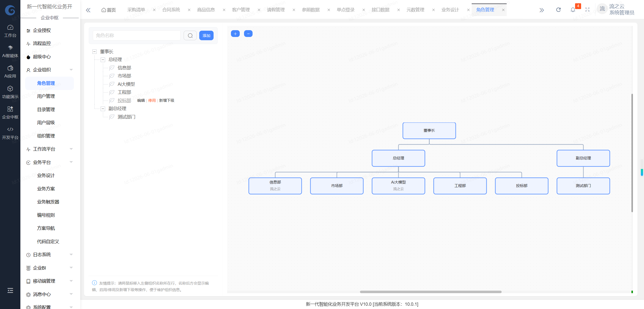Click the horizontal scrollbar under org chart

coord(430,292)
